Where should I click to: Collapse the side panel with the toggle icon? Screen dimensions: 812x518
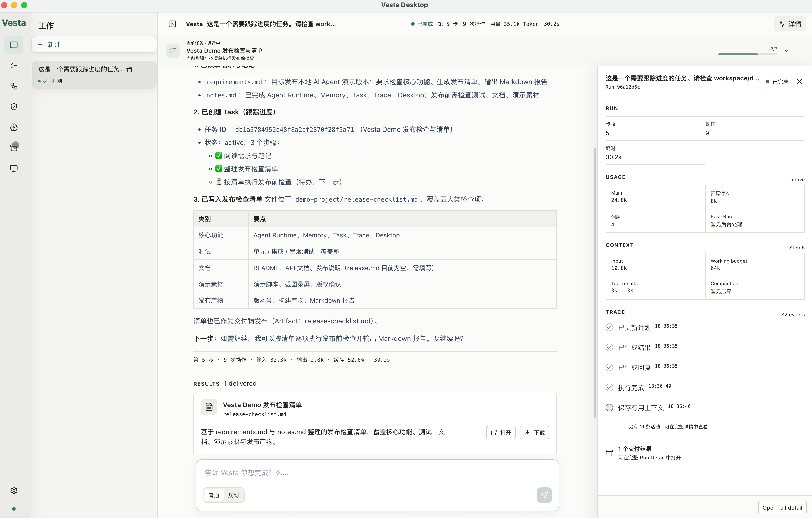[x=172, y=24]
